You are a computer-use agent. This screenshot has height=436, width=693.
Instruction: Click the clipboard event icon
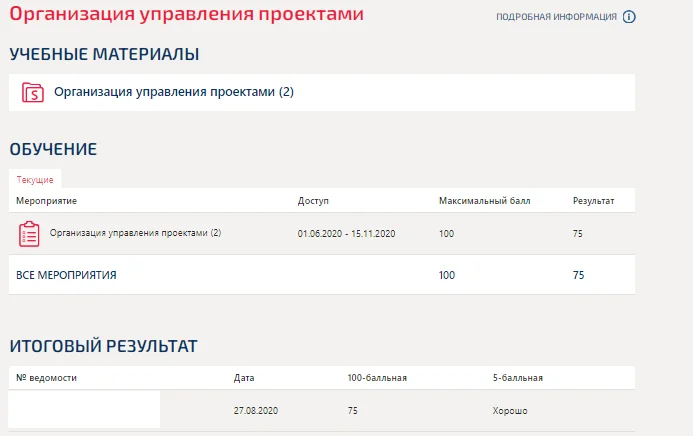tap(29, 234)
